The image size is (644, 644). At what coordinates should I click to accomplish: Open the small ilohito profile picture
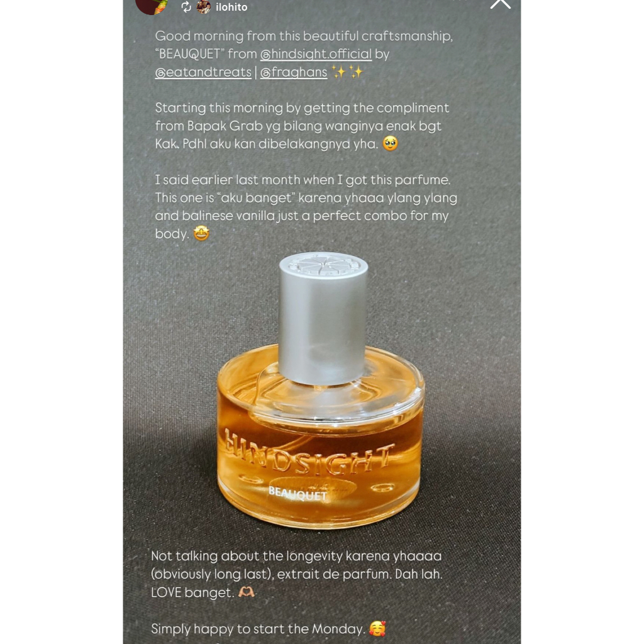(x=203, y=6)
